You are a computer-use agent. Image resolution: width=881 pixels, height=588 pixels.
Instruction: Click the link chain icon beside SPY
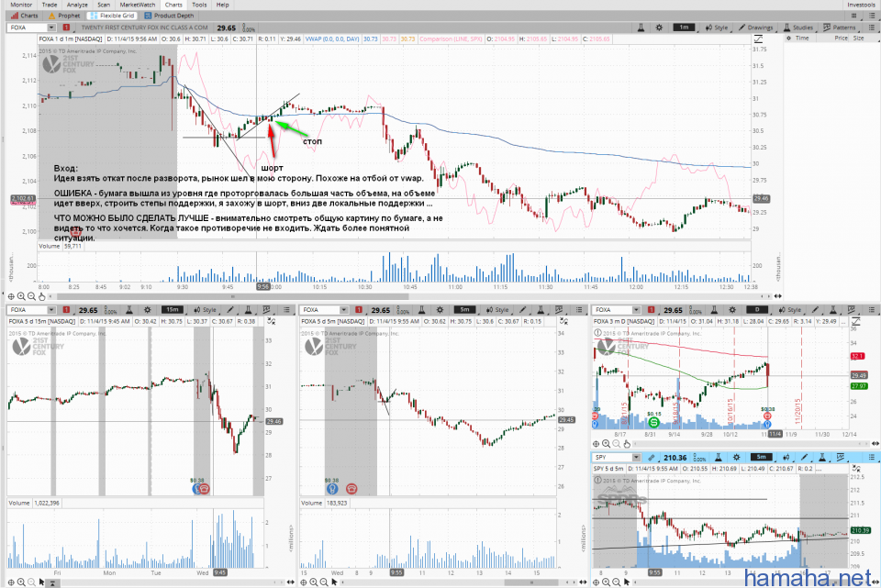point(652,458)
